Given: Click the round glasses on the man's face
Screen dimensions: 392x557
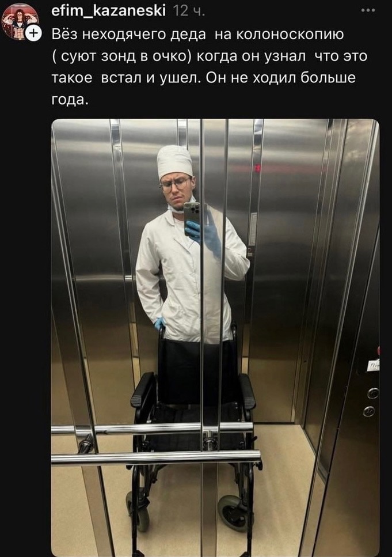Looking at the screenshot, I should tap(176, 185).
